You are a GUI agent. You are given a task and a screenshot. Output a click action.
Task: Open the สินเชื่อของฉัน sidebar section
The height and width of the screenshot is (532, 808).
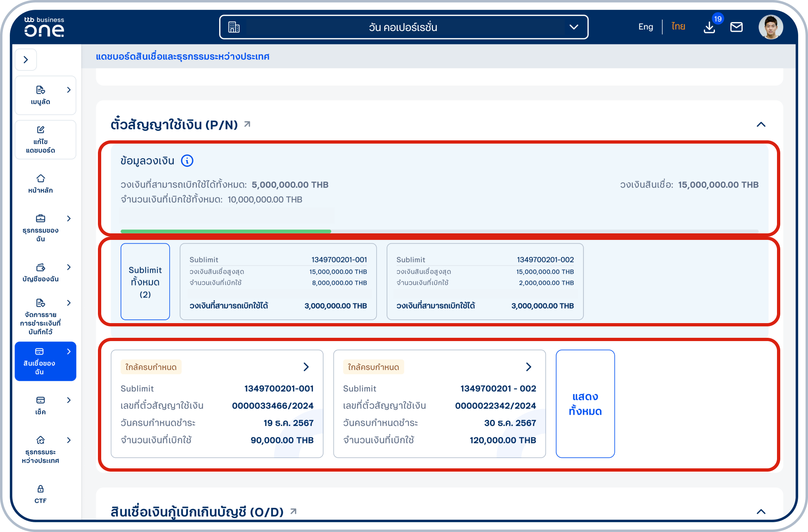pyautogui.click(x=45, y=361)
